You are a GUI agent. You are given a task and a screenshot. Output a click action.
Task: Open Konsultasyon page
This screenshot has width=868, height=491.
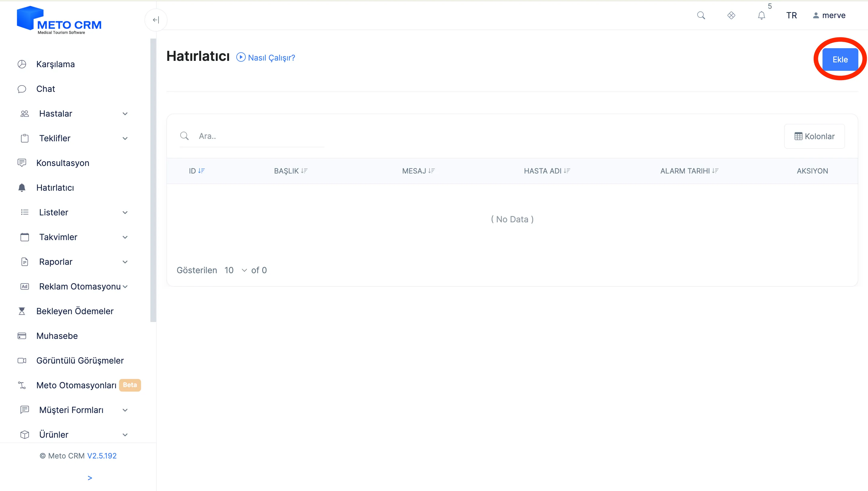[63, 163]
